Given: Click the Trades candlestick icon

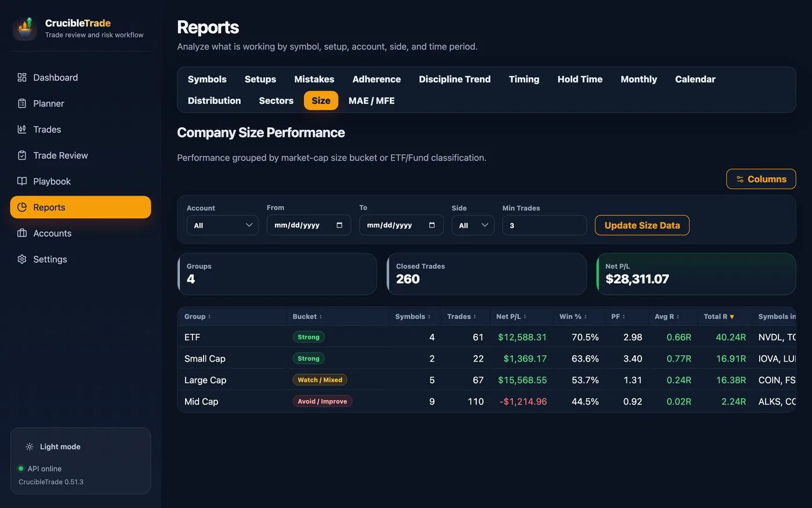Looking at the screenshot, I should [22, 129].
